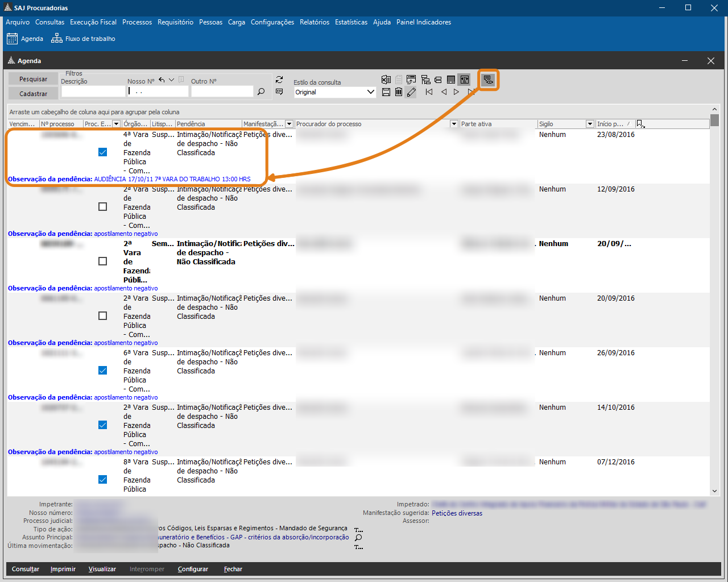Check the checkbox in the 12/09/2016 row
Screen dimensions: 728x582
[103, 207]
